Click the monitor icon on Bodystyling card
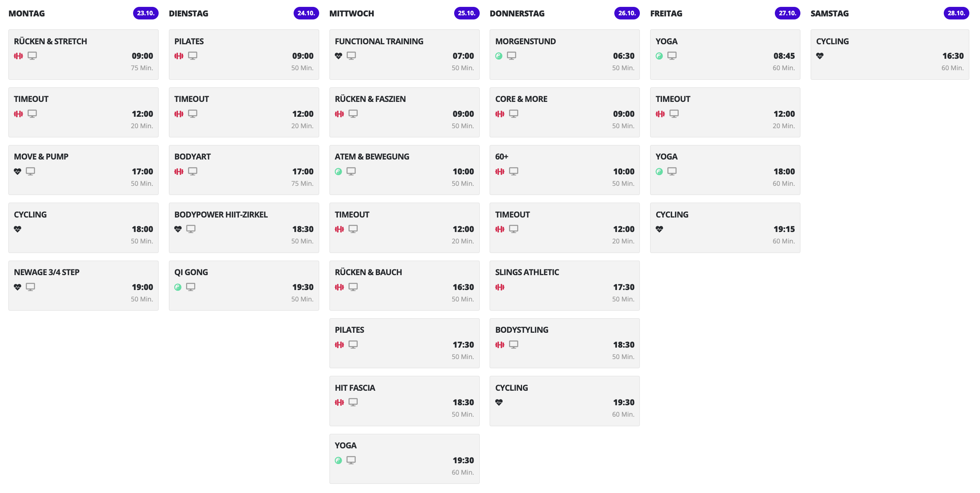The width and height of the screenshot is (980, 493). coord(514,345)
